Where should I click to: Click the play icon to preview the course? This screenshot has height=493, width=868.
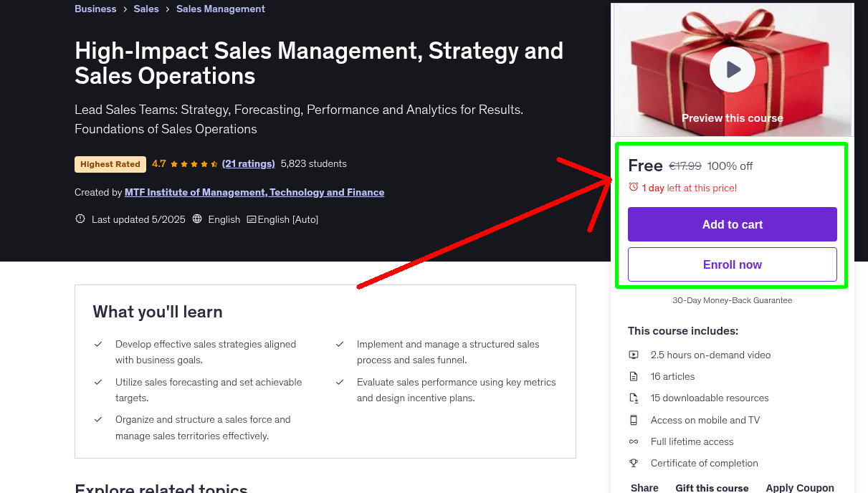pos(732,70)
